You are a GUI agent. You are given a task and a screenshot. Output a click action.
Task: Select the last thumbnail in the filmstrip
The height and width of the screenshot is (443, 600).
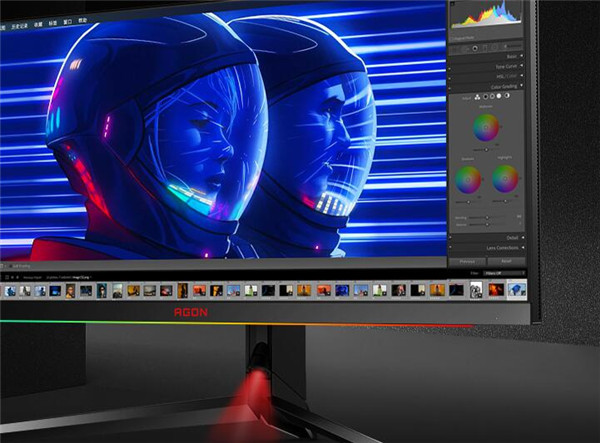517,290
